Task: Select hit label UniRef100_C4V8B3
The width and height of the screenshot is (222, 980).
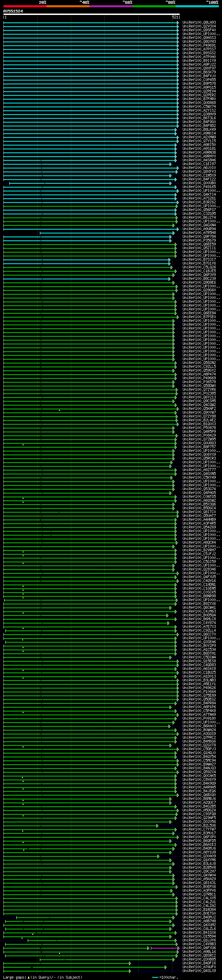Action: click(199, 944)
